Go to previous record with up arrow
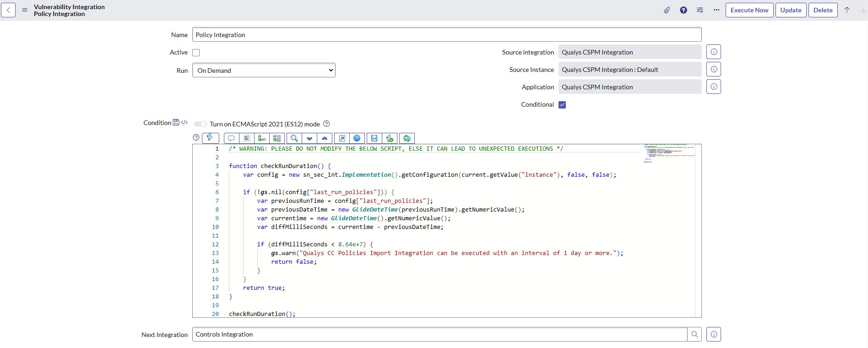868x348 pixels. pos(847,10)
